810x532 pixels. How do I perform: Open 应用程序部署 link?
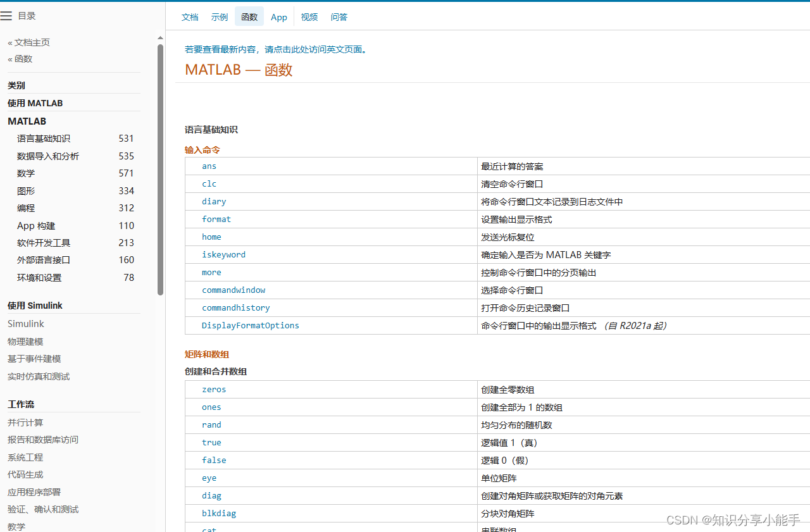pos(34,492)
